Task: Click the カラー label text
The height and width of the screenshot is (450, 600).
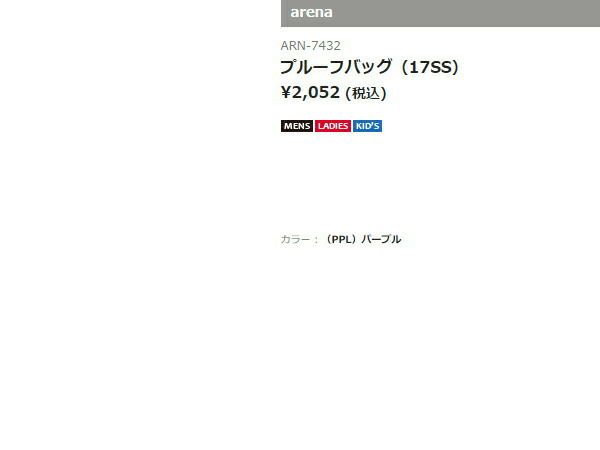Action: (295, 240)
